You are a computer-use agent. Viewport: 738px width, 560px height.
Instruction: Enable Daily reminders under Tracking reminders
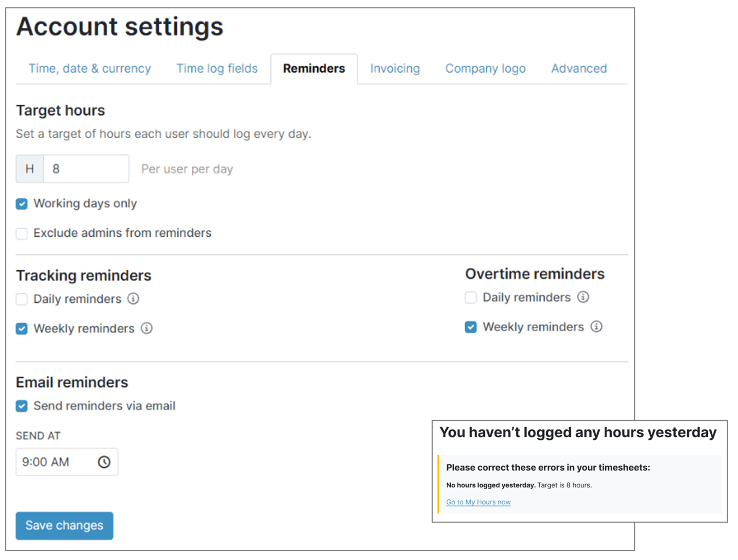[x=21, y=299]
